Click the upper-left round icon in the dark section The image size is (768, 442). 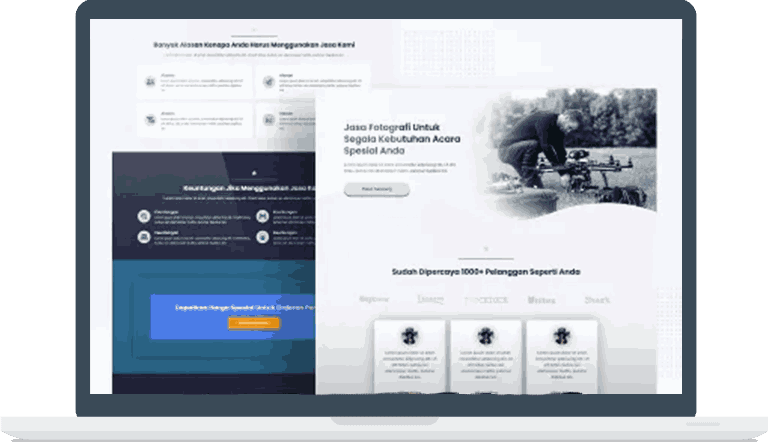click(x=147, y=215)
